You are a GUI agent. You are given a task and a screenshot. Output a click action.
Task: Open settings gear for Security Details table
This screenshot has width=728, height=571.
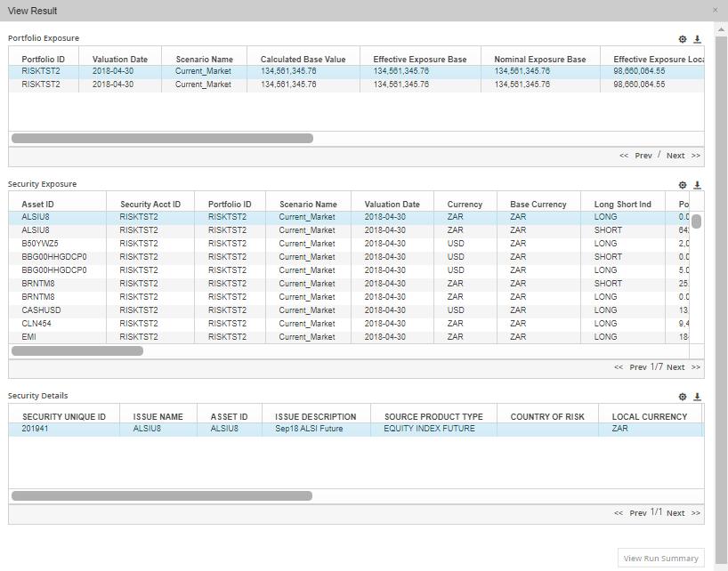click(x=683, y=397)
